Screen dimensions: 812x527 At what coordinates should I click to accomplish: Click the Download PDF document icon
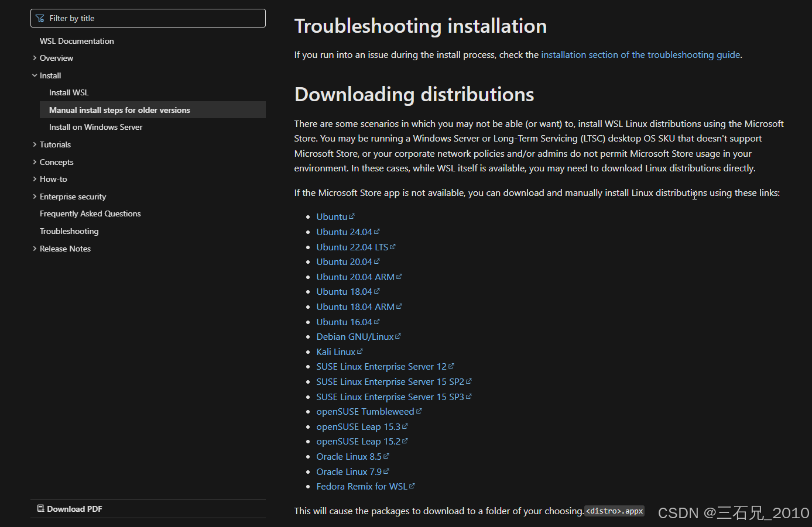[40, 508]
